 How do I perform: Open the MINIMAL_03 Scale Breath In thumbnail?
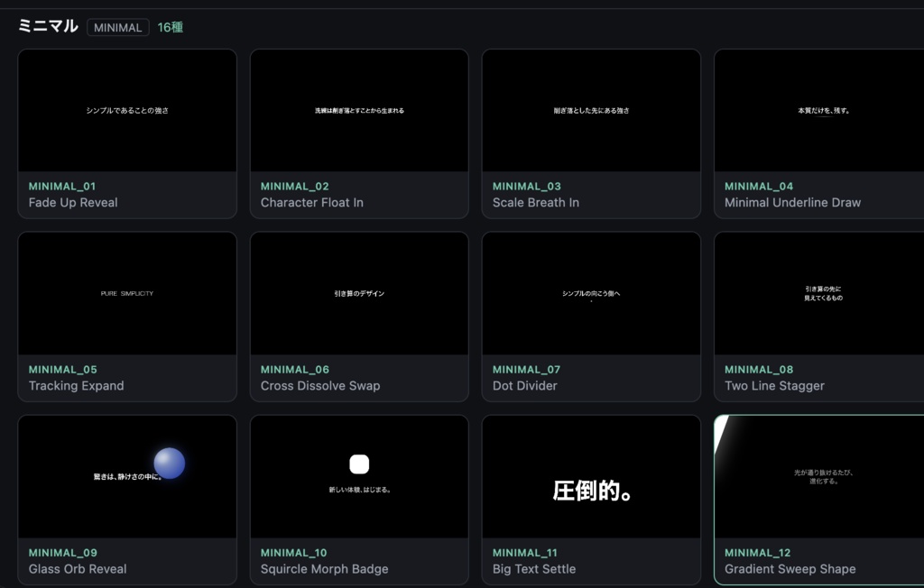[591, 111]
